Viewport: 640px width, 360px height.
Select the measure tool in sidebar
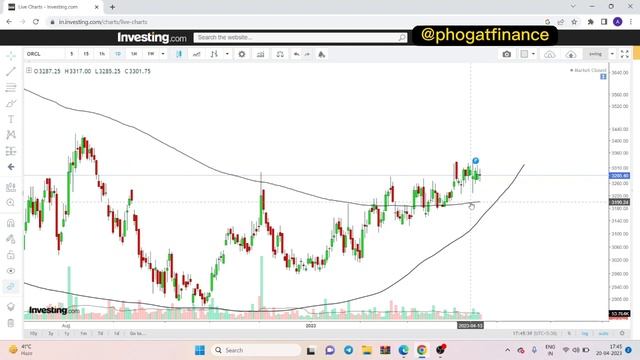pyautogui.click(x=11, y=187)
